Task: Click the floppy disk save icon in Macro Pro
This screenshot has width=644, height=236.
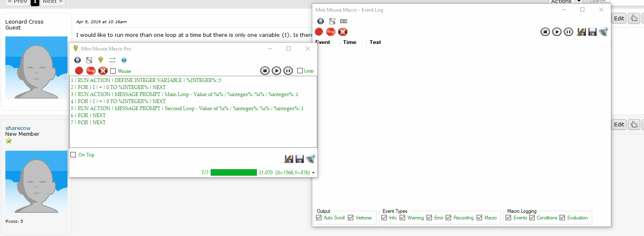Action: tap(300, 159)
